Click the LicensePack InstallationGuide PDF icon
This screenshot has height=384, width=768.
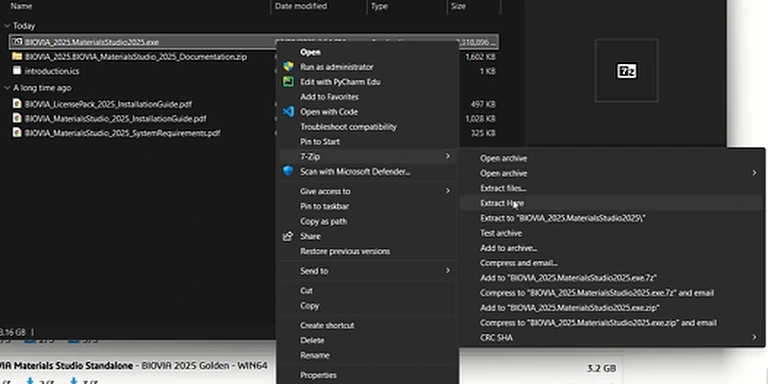pos(17,104)
